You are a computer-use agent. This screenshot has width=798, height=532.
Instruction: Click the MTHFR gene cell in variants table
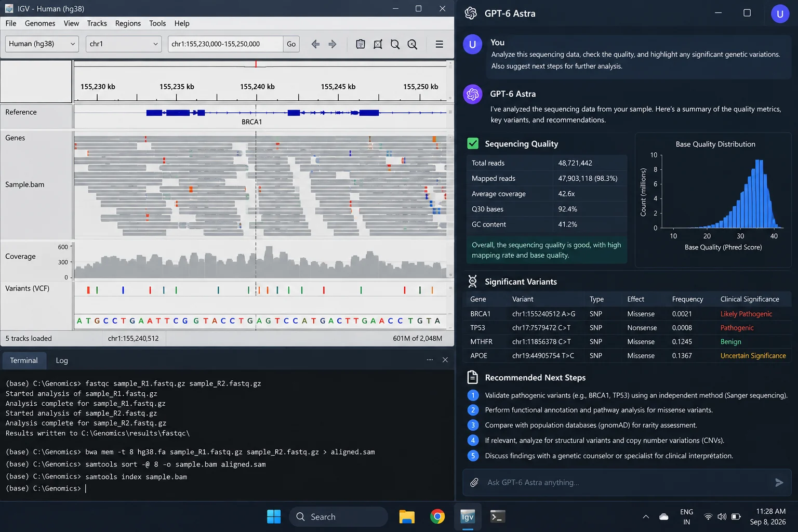pos(481,342)
